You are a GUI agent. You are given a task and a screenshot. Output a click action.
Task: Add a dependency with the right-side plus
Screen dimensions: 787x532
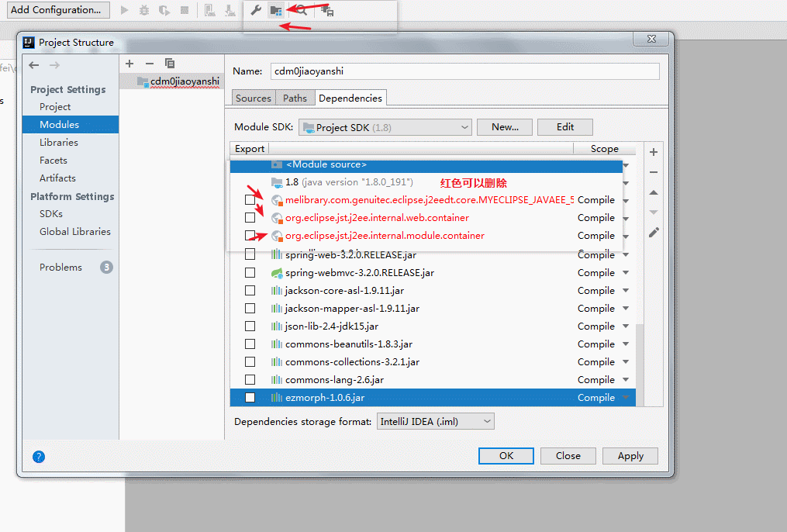654,152
